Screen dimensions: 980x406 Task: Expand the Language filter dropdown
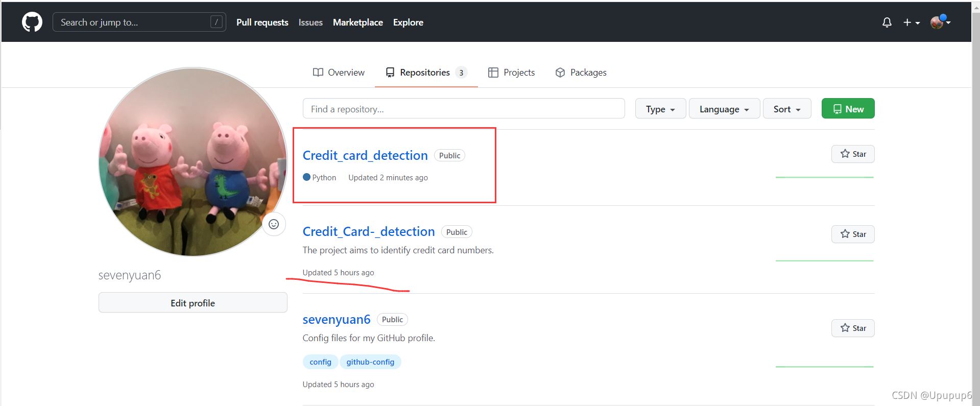pos(724,109)
